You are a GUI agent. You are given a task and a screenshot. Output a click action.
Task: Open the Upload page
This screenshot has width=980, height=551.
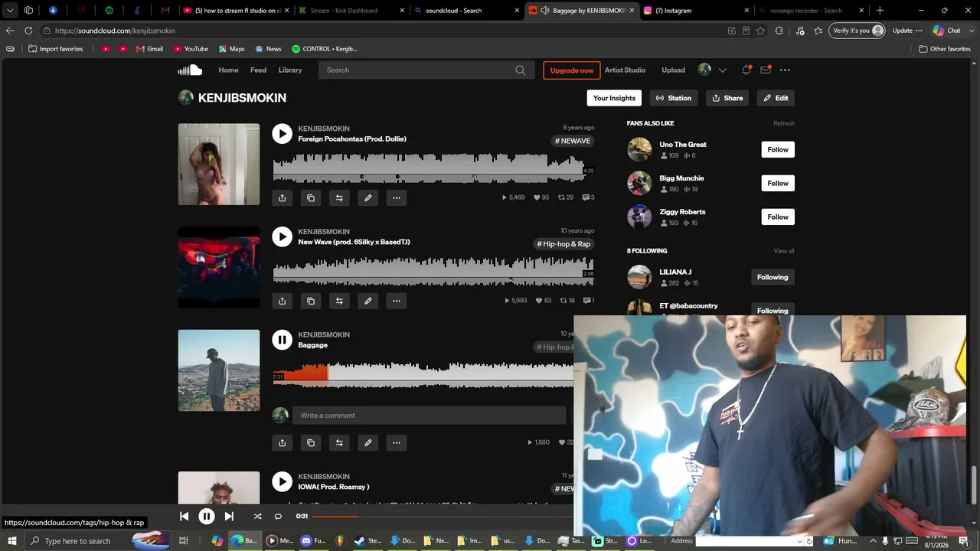(x=673, y=70)
